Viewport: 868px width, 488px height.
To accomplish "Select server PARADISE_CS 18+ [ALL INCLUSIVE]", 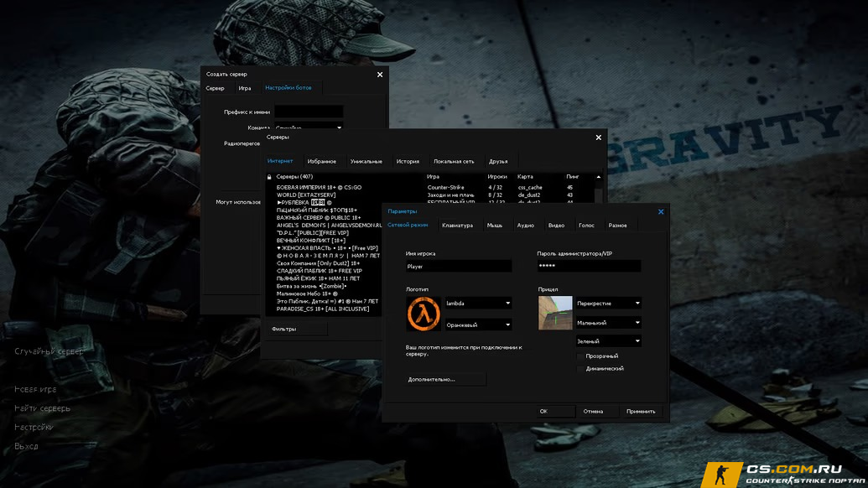I will click(x=324, y=309).
